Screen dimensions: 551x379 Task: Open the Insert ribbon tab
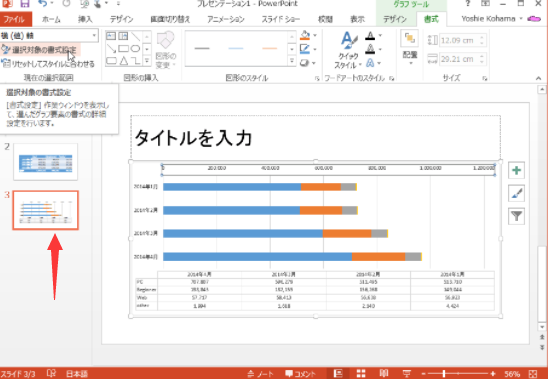click(85, 19)
